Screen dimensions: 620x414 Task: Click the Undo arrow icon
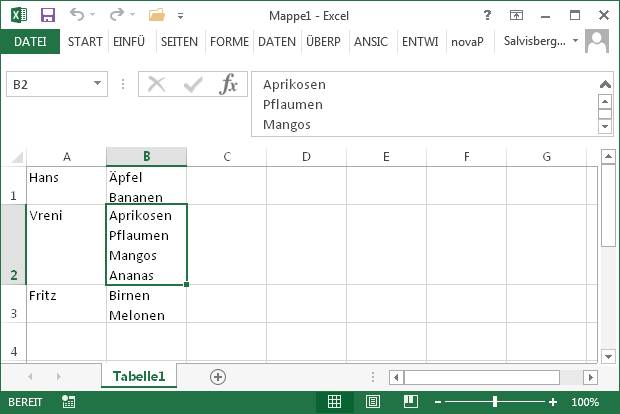(x=77, y=15)
